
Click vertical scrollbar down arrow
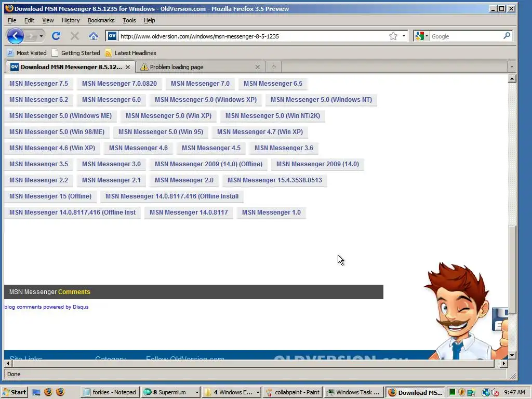[x=512, y=355]
